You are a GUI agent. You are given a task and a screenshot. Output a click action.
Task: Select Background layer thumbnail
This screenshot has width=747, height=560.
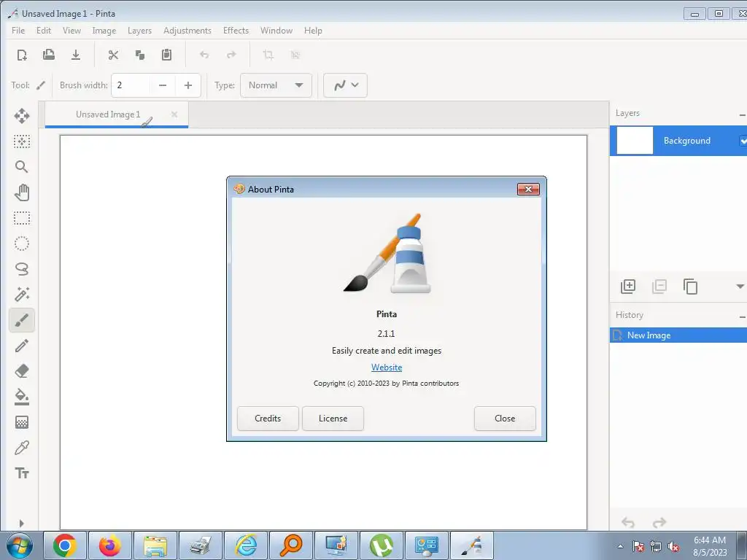(x=635, y=141)
